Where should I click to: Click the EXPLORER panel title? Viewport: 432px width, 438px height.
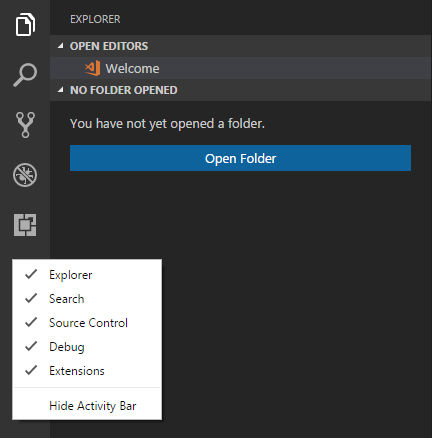coord(95,19)
